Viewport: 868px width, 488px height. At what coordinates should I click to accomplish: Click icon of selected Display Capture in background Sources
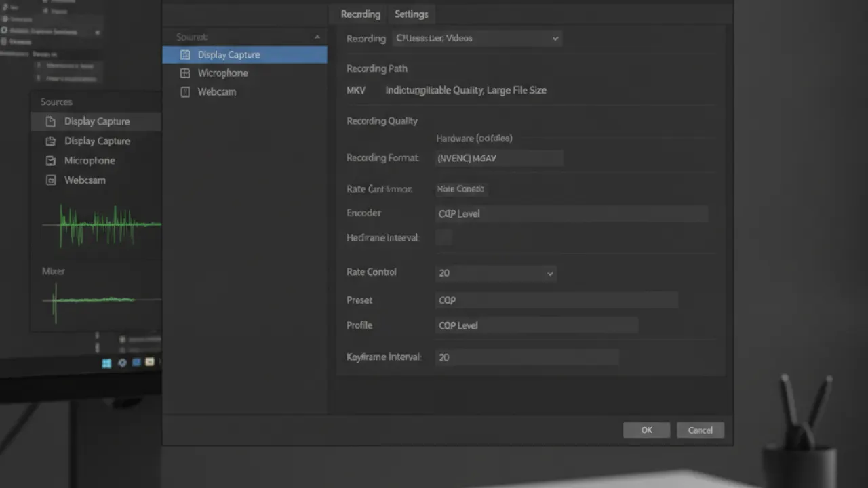click(x=50, y=122)
